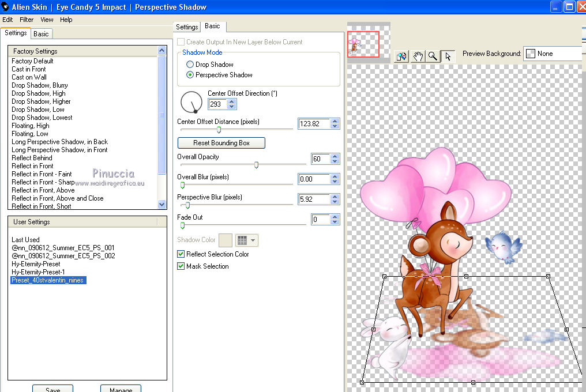
Task: Select Factory Default preset
Action: [x=32, y=61]
